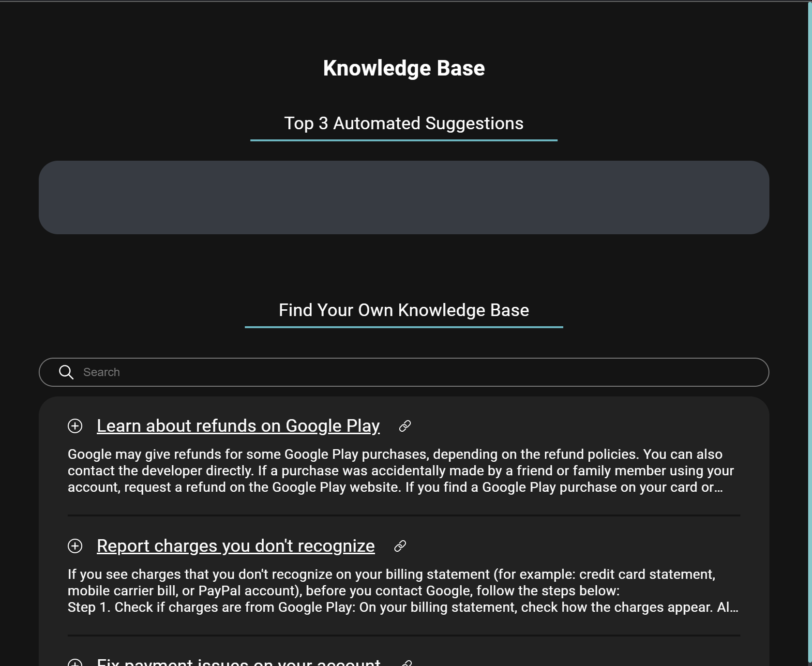Click the Knowledge Base page title
Viewport: 812px width, 666px height.
[x=404, y=68]
